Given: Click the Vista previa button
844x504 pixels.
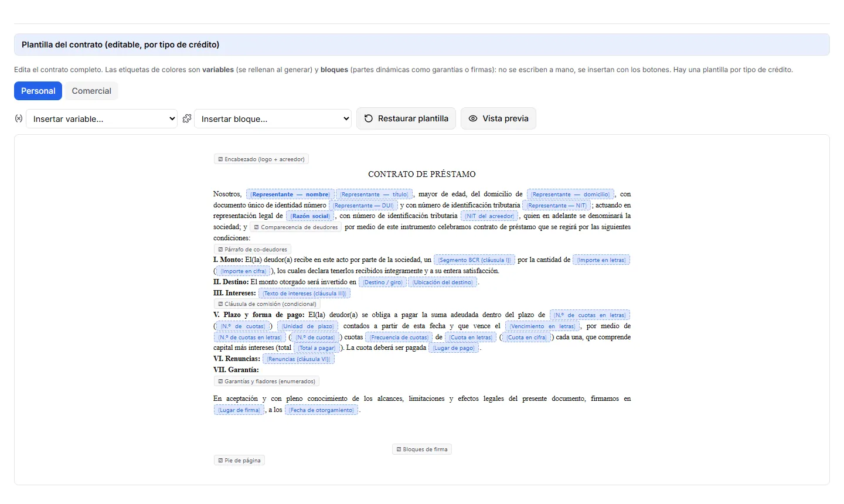Looking at the screenshot, I should tap(498, 118).
